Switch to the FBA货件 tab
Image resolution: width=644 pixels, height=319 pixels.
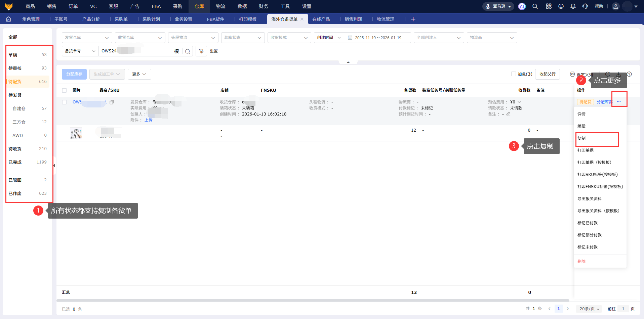pyautogui.click(x=215, y=19)
